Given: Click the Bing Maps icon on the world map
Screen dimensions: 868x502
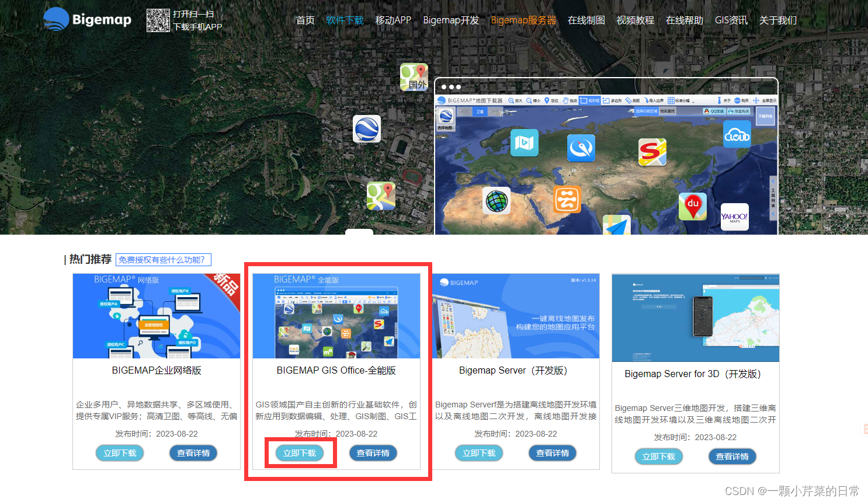Looking at the screenshot, I should pyautogui.click(x=525, y=143).
